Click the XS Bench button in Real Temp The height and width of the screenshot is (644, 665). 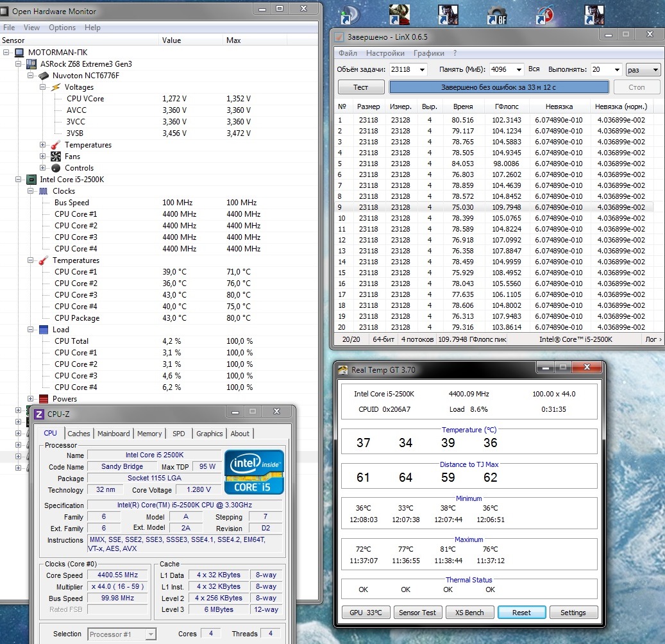(469, 613)
